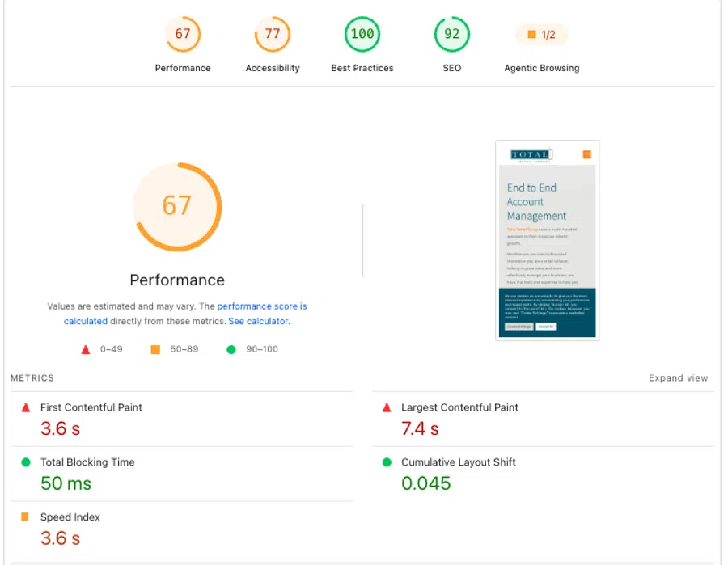The image size is (728, 565).
Task: Select the Accessibility category label
Action: point(273,68)
